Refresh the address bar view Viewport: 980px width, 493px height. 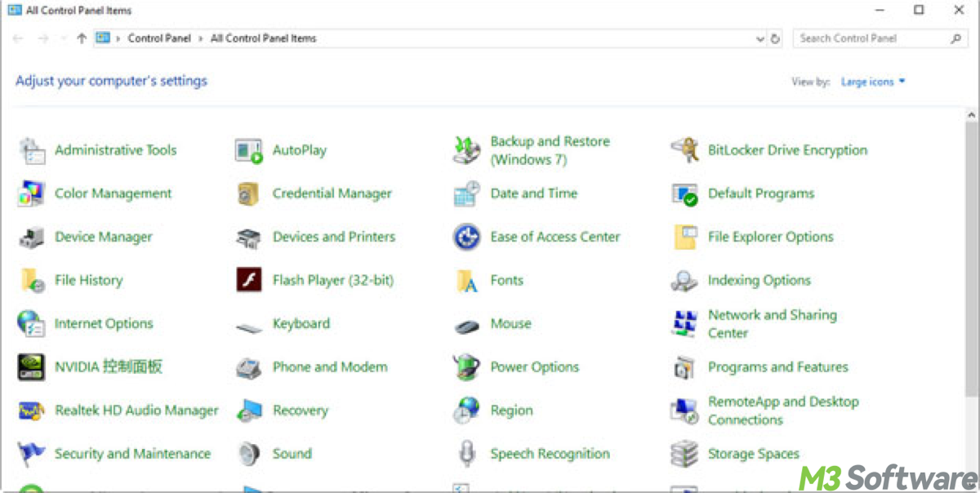pos(776,38)
